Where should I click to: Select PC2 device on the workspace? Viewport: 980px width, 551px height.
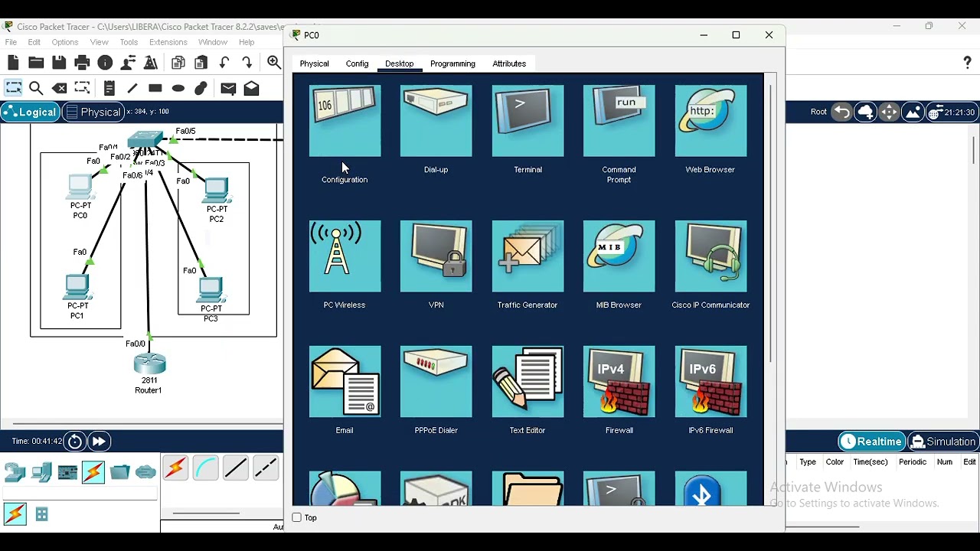(217, 189)
